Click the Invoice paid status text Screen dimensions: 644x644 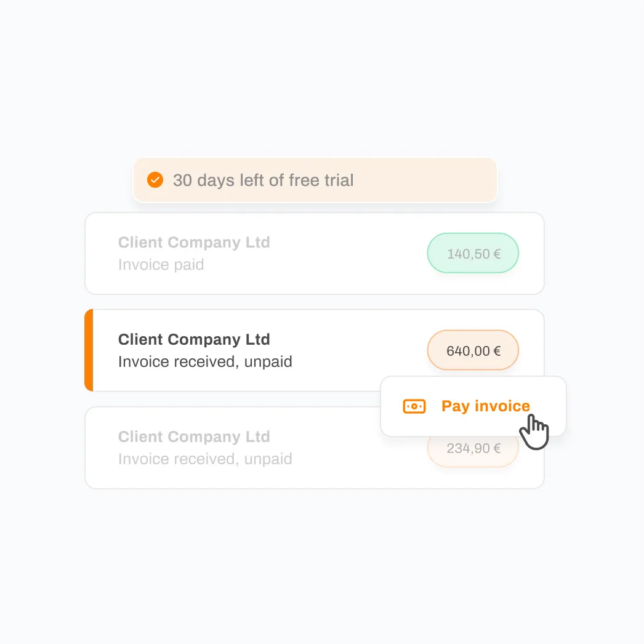[x=161, y=265]
